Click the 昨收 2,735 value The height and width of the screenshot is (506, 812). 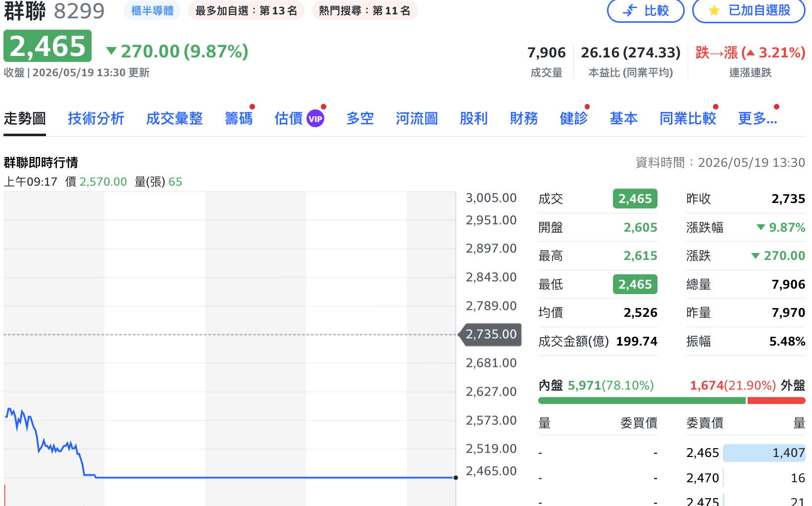(788, 199)
